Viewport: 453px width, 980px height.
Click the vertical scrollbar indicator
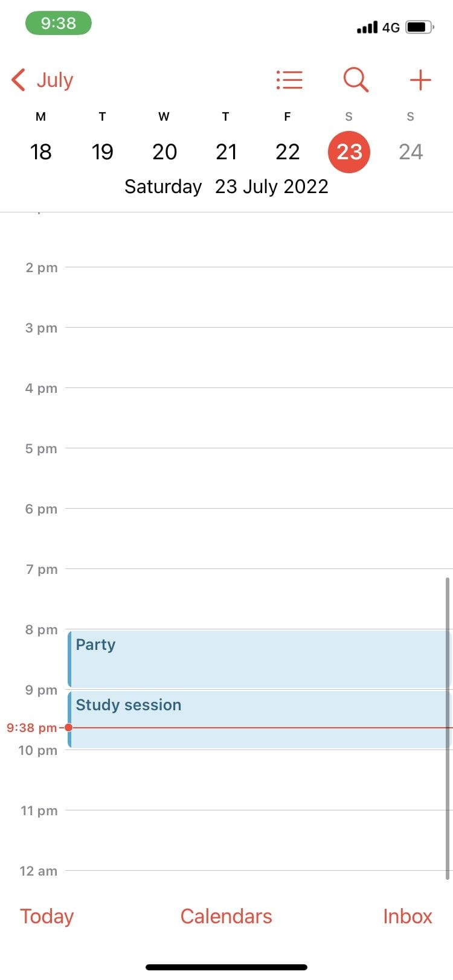point(448,728)
